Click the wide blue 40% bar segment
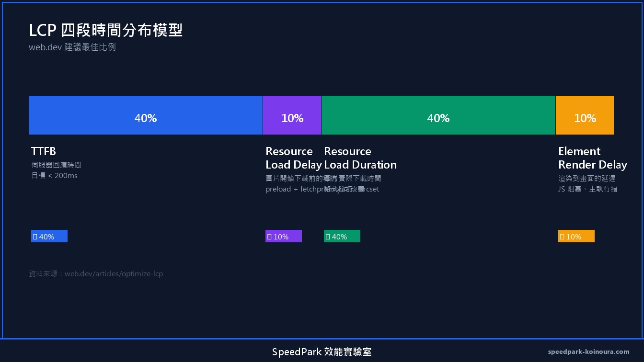 tap(146, 115)
